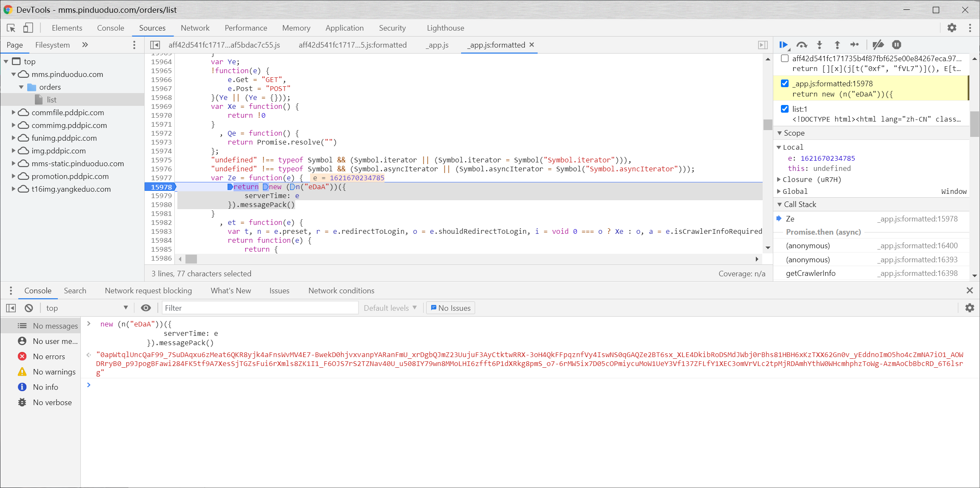Viewport: 980px width, 488px height.
Task: Click the step out of current function icon
Action: pyautogui.click(x=837, y=44)
